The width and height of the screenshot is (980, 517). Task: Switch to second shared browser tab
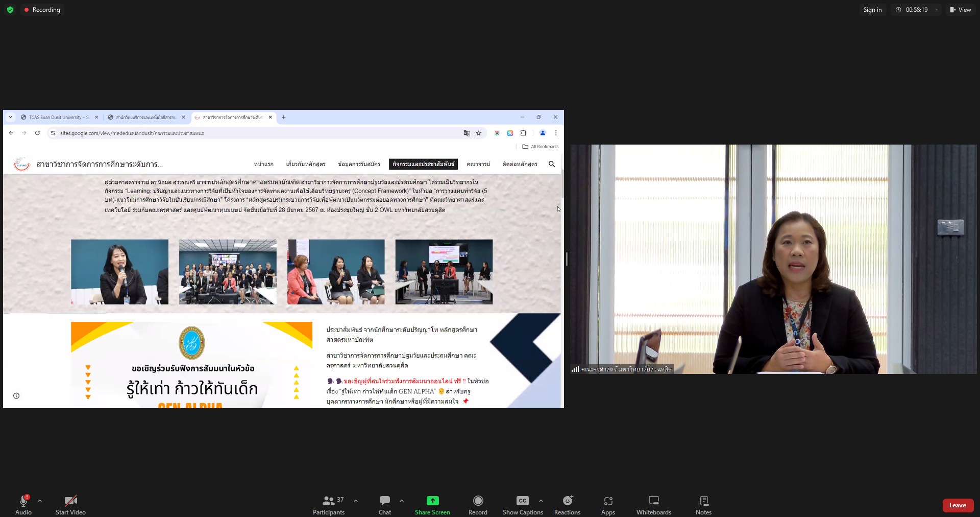click(145, 118)
